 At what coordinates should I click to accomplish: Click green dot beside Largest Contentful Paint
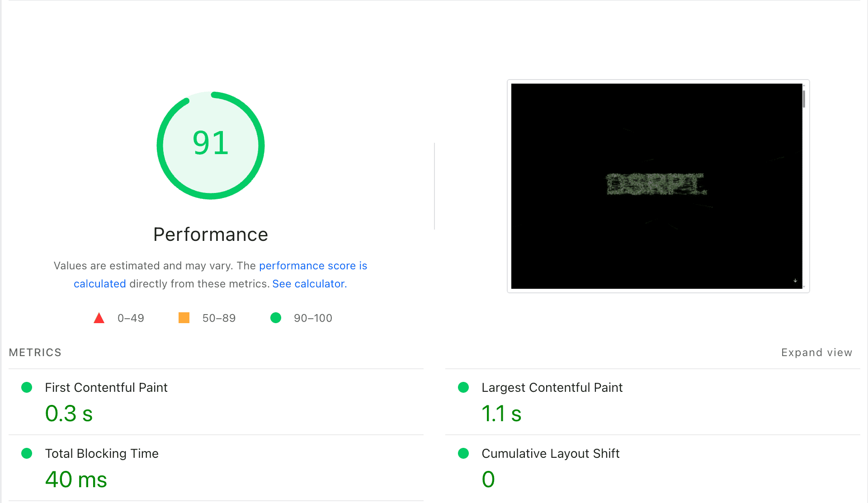point(463,387)
